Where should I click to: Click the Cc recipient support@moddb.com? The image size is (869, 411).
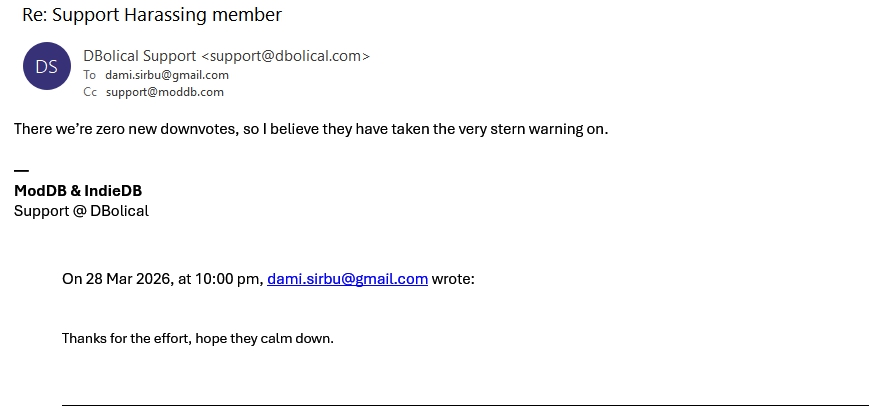click(165, 92)
